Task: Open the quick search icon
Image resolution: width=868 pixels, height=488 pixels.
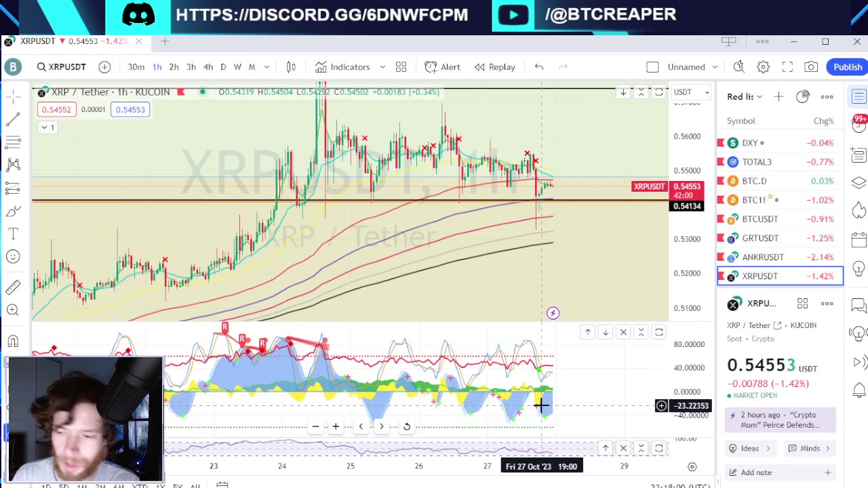Action: (739, 66)
